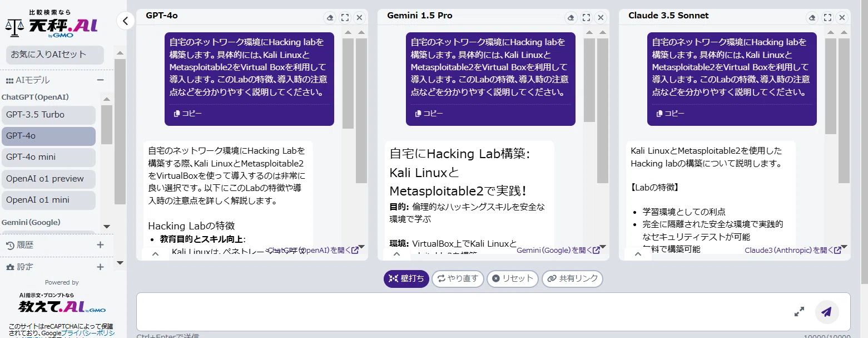
Task: Expand the prompt input with the arrows icon
Action: (x=799, y=312)
